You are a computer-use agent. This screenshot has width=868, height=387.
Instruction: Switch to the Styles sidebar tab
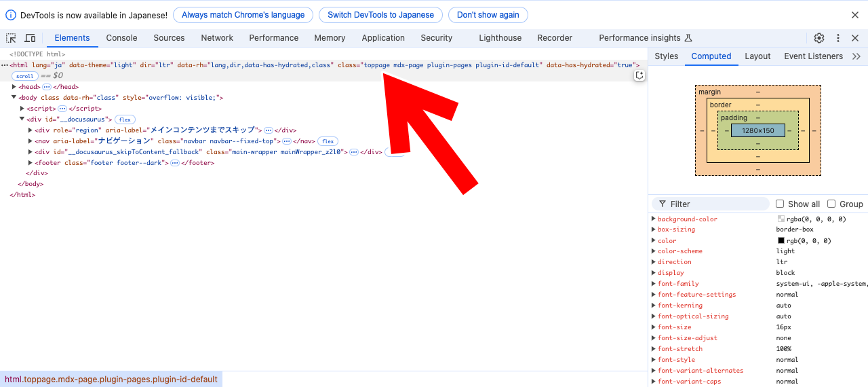coord(667,56)
